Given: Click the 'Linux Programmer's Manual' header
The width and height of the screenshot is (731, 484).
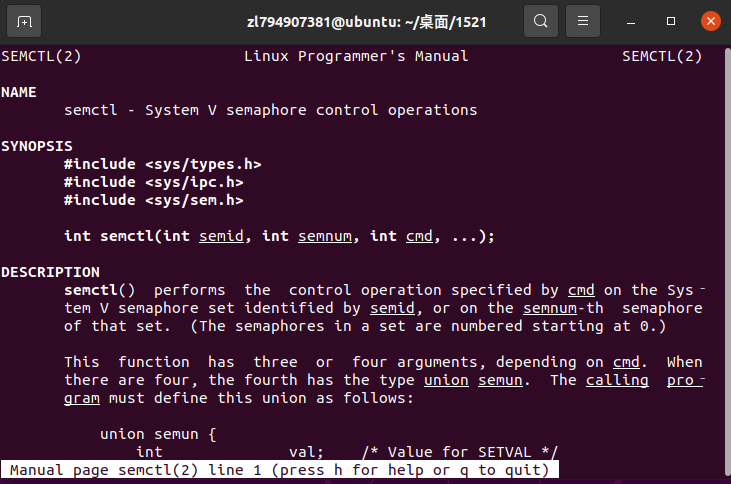Looking at the screenshot, I should pos(356,56).
